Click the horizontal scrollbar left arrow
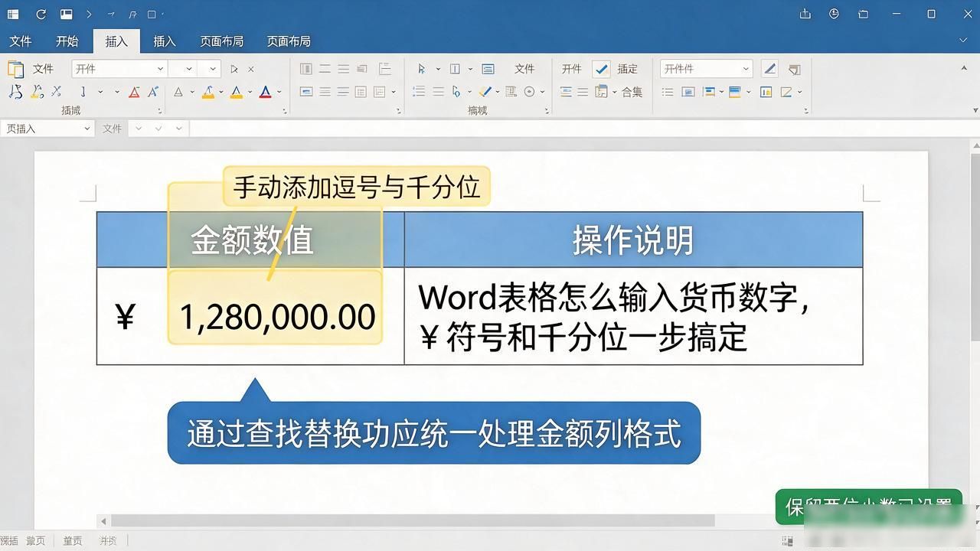Viewport: 980px width, 551px height. (103, 521)
